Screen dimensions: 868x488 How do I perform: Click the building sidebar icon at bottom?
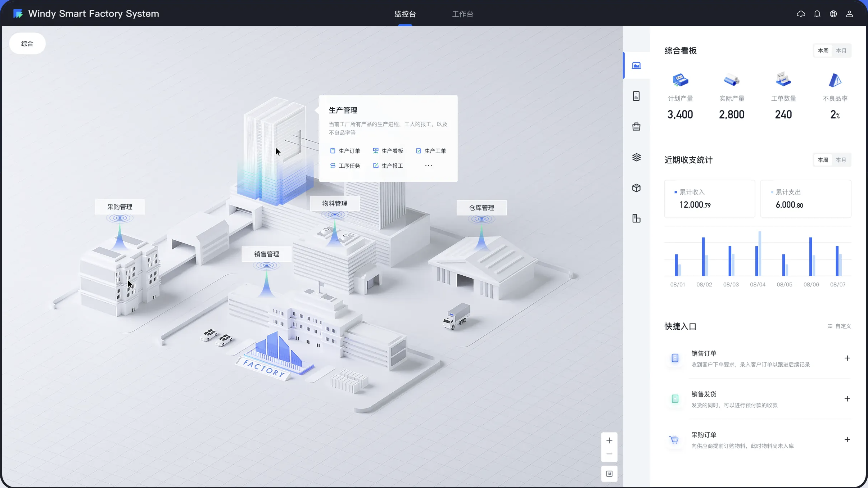636,218
